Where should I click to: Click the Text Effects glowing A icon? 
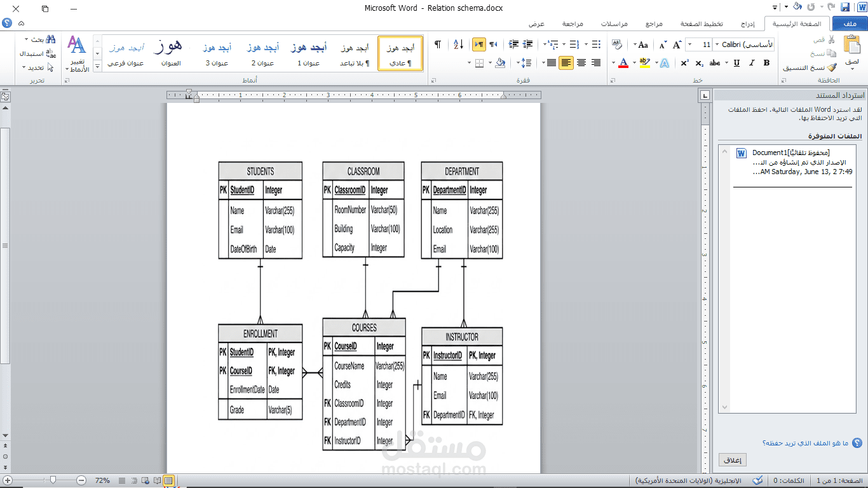pyautogui.click(x=665, y=63)
